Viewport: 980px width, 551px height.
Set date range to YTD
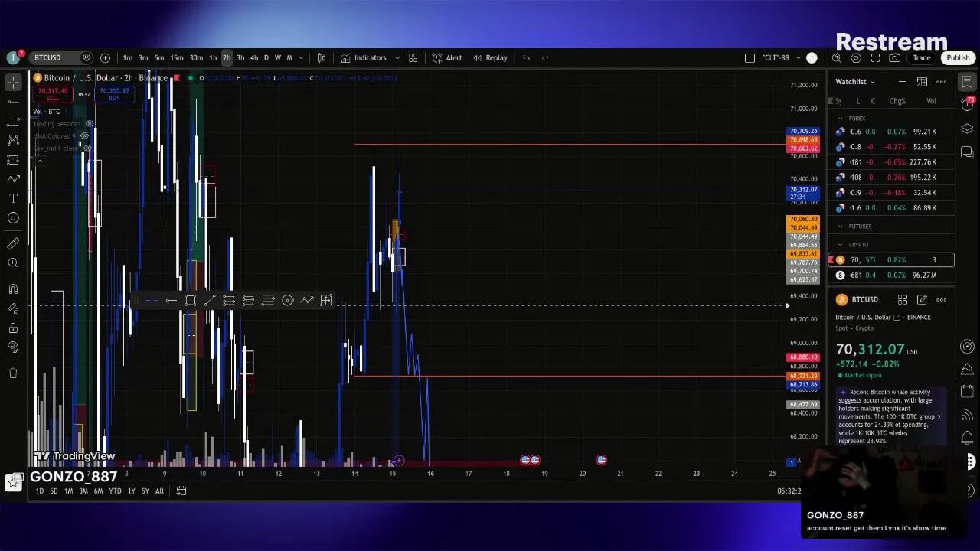click(x=115, y=491)
